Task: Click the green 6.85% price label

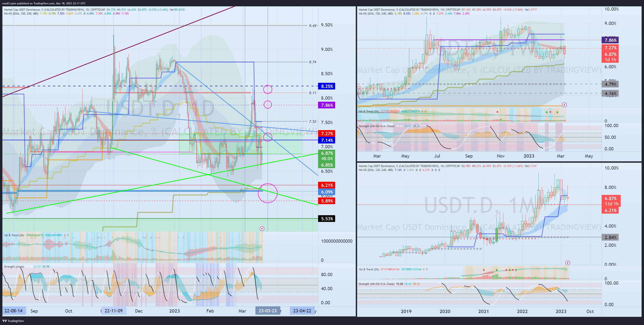Action: coord(327,165)
